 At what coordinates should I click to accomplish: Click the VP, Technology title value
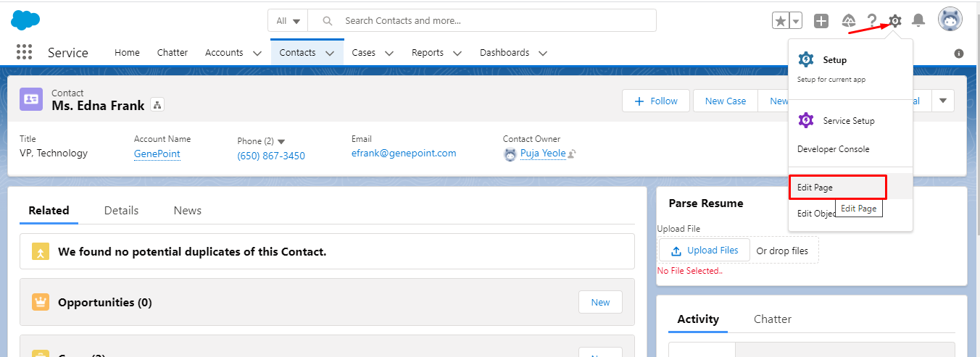[x=54, y=153]
